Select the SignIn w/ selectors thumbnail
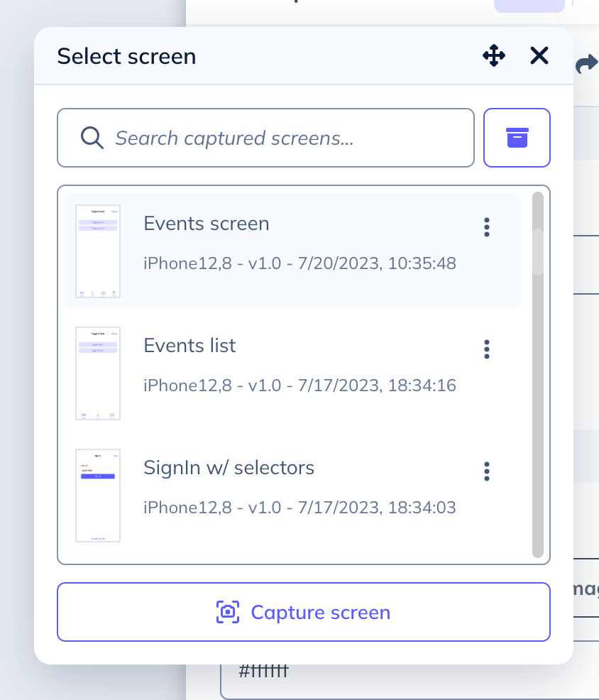Viewport: 599px width, 700px height. point(98,496)
